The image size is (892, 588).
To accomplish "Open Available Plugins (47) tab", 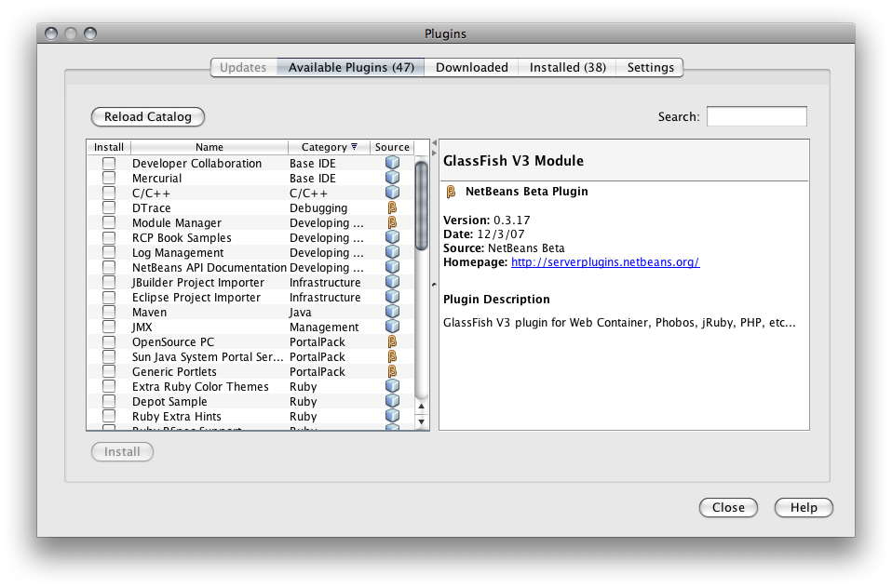I will tap(351, 67).
